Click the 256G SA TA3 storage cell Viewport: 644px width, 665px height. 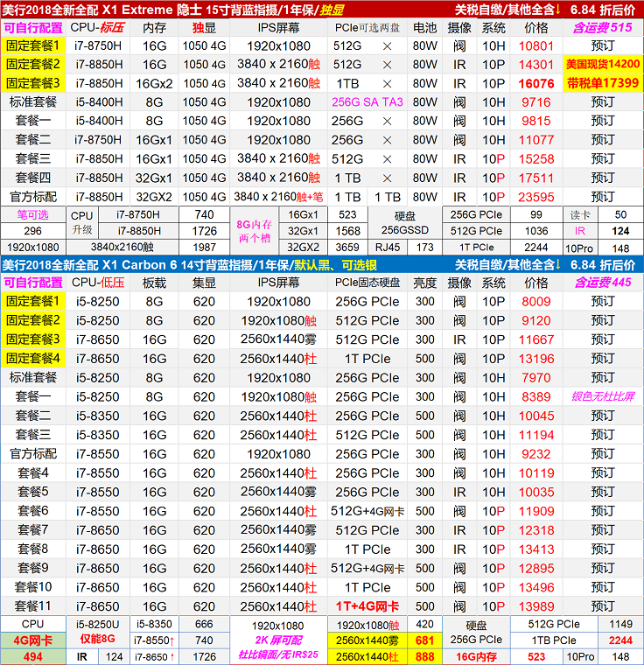pos(367,102)
